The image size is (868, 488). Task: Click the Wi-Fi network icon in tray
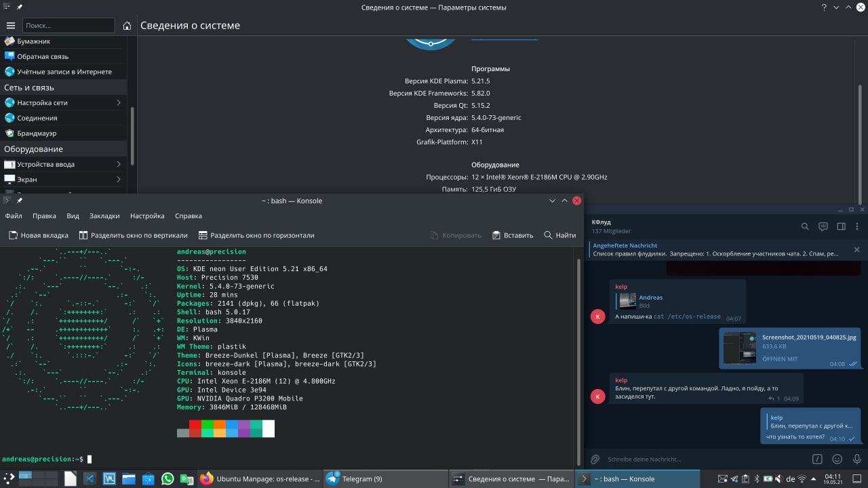[802, 479]
